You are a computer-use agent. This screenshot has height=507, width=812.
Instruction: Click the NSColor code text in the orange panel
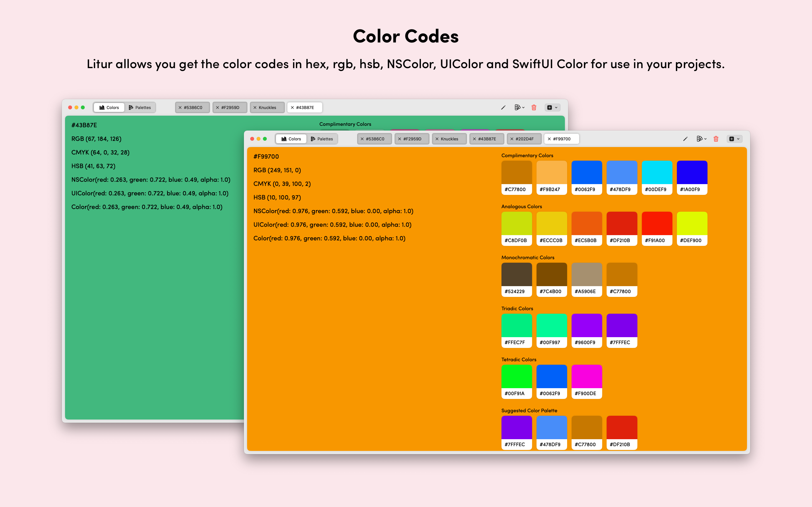coord(333,211)
